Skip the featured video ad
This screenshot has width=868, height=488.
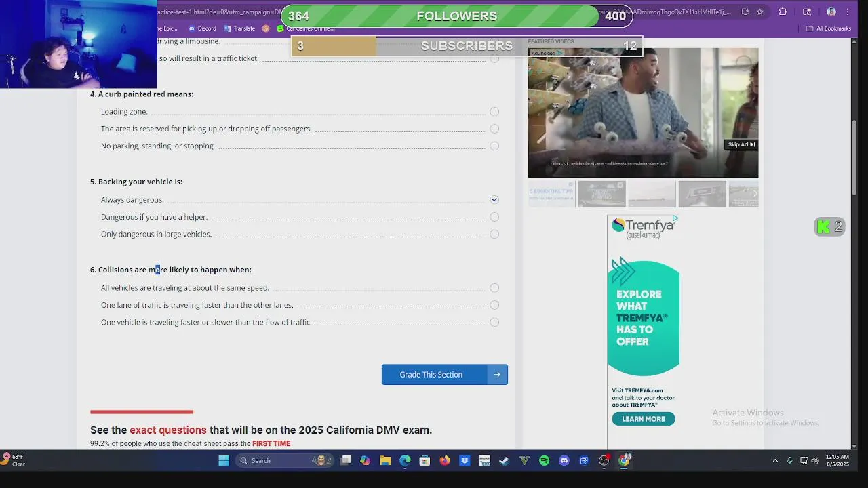[x=741, y=144]
